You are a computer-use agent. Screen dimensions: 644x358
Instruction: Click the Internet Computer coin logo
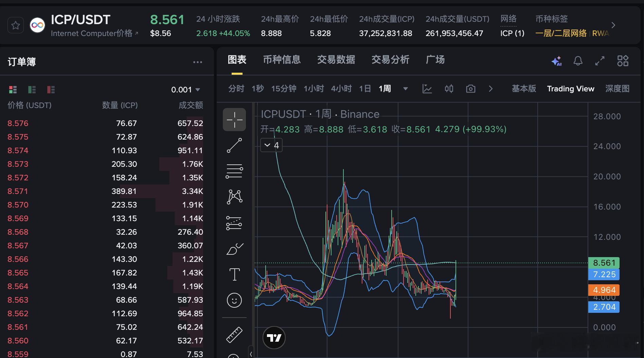[x=37, y=25]
